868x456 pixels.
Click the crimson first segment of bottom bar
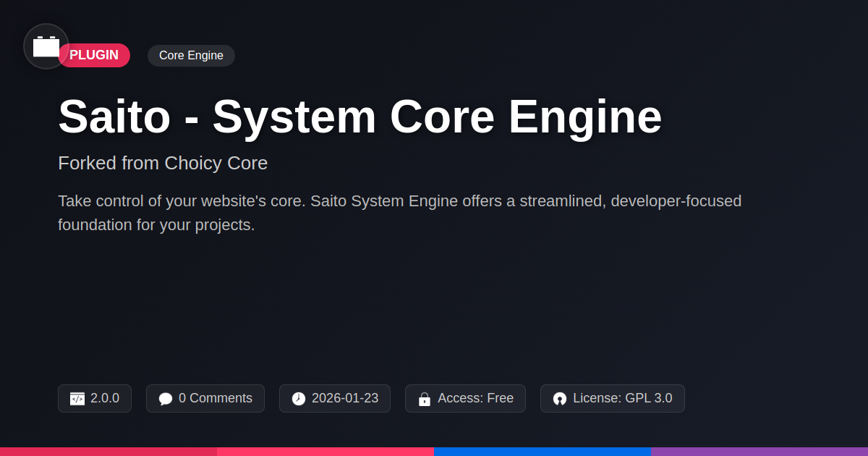[x=109, y=452]
